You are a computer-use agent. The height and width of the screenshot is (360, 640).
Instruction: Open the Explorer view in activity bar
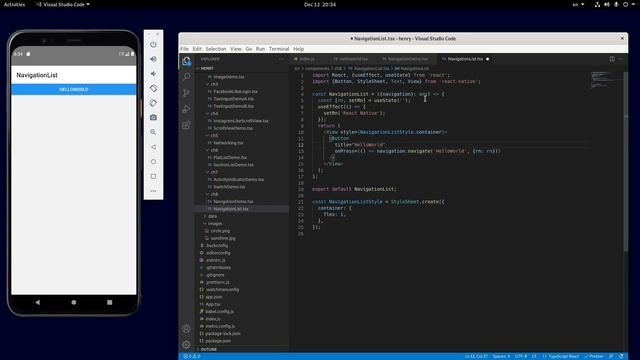click(x=187, y=62)
